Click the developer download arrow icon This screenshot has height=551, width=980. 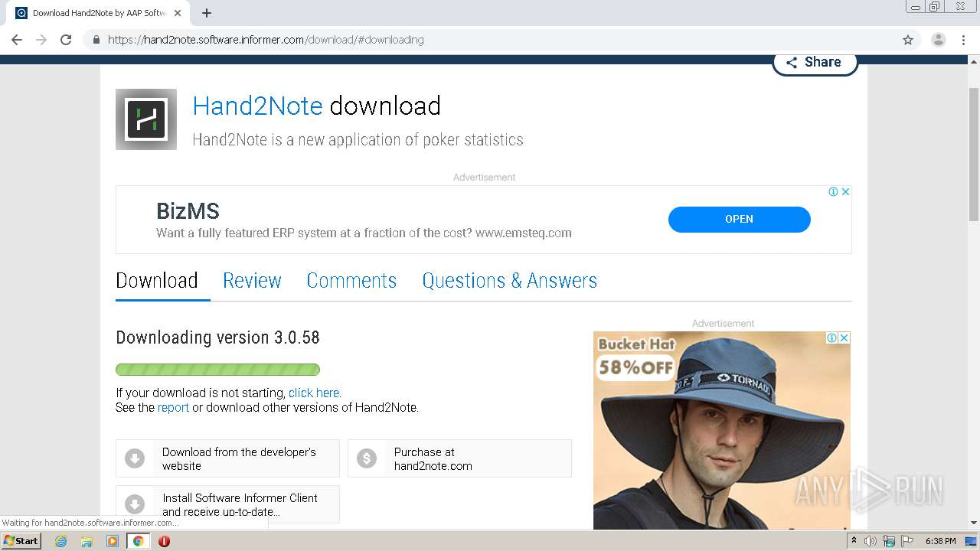[x=135, y=458]
